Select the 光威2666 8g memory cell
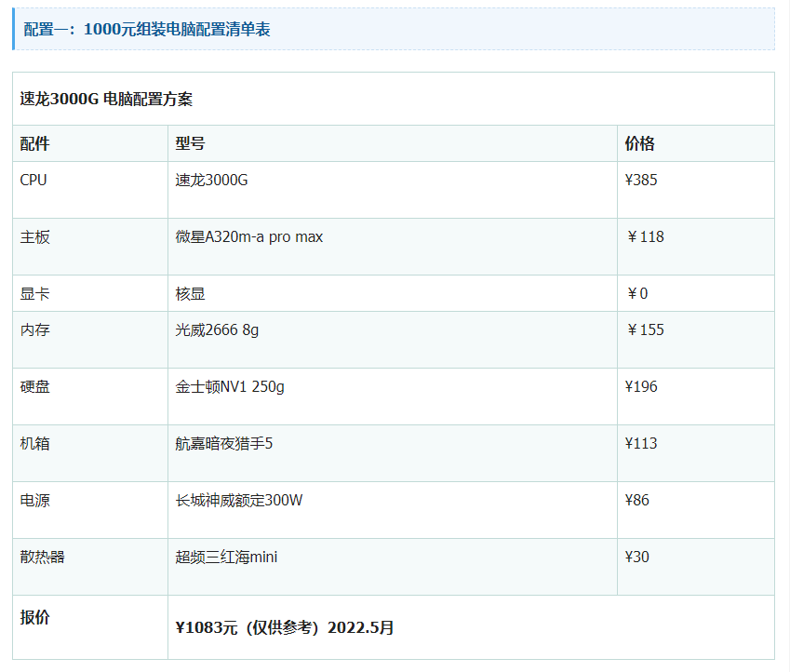The width and height of the screenshot is (790, 672). [x=217, y=329]
